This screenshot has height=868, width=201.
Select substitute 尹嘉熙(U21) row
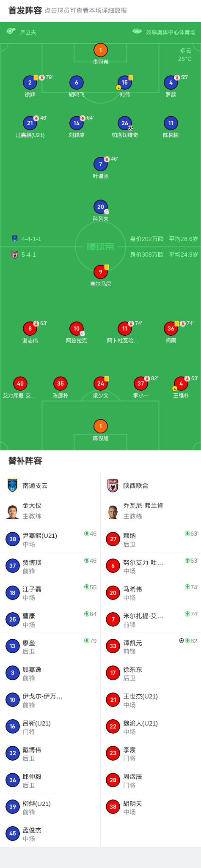pyautogui.click(x=50, y=539)
